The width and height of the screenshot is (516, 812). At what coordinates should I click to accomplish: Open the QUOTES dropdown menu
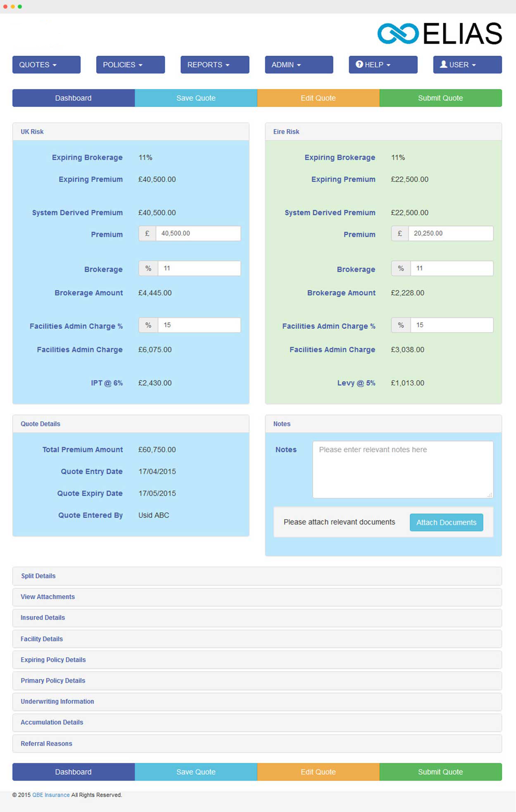[x=46, y=65]
